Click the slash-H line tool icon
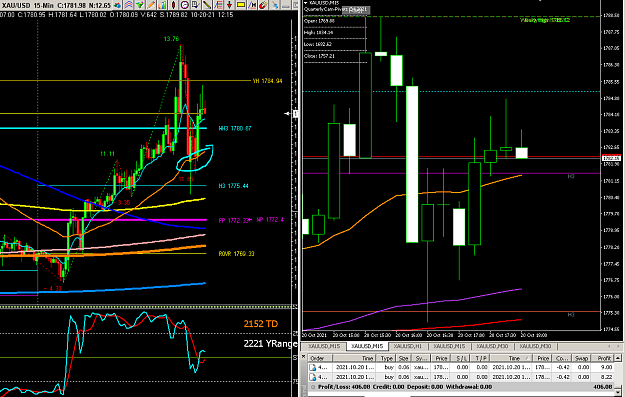 point(252,5)
